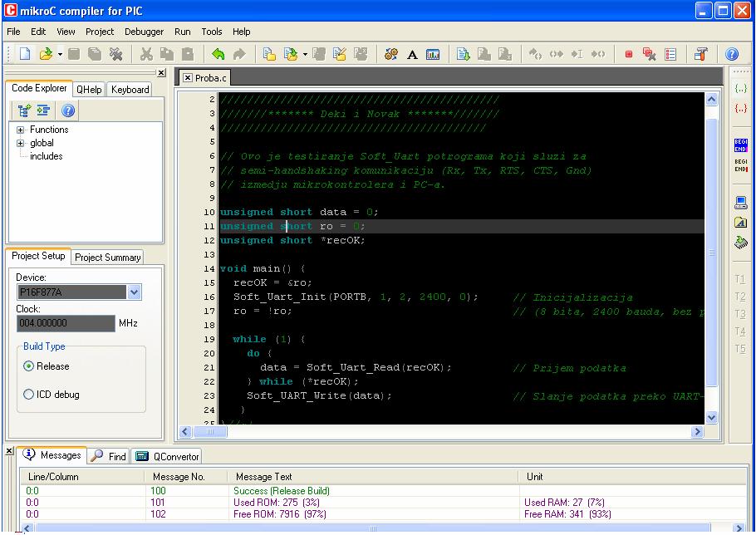
Task: Click the editor vertical scrollbar down arrow
Action: 712,417
